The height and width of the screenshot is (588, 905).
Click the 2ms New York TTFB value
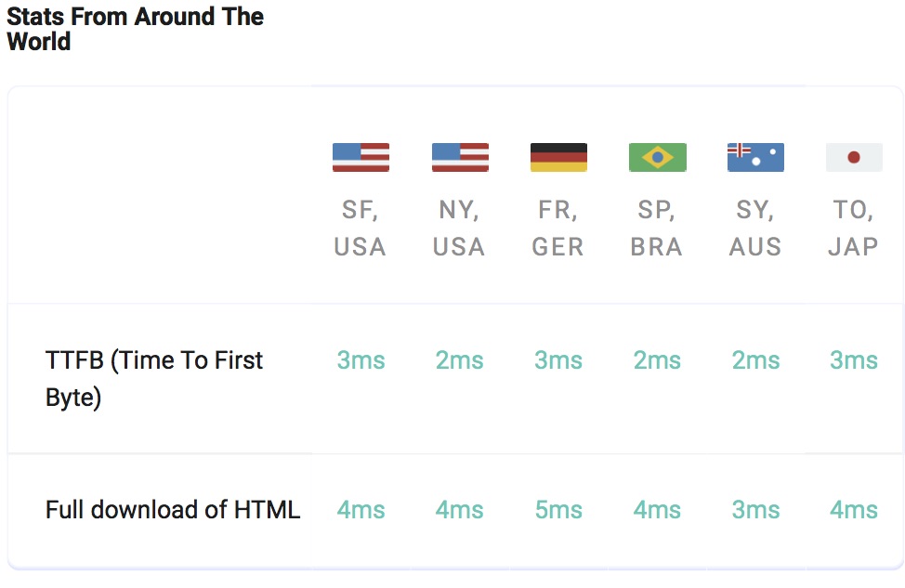(x=460, y=360)
